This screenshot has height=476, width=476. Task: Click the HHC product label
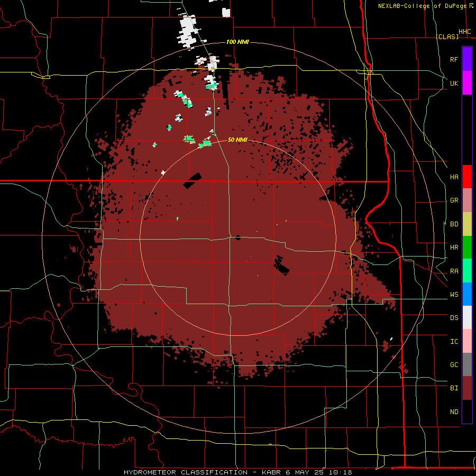click(464, 32)
